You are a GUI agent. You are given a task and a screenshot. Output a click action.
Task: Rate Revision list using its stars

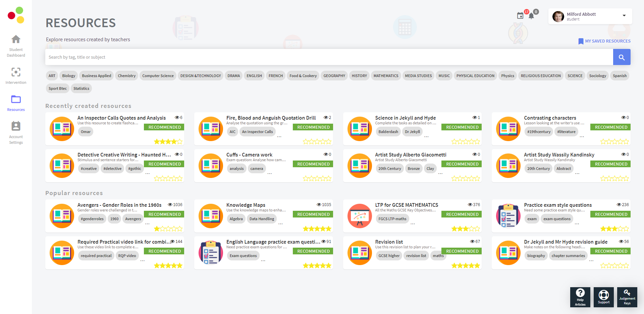[466, 266]
